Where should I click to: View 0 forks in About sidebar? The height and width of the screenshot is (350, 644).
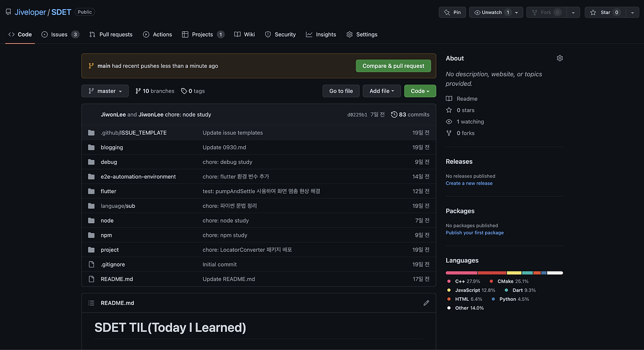coord(460,133)
